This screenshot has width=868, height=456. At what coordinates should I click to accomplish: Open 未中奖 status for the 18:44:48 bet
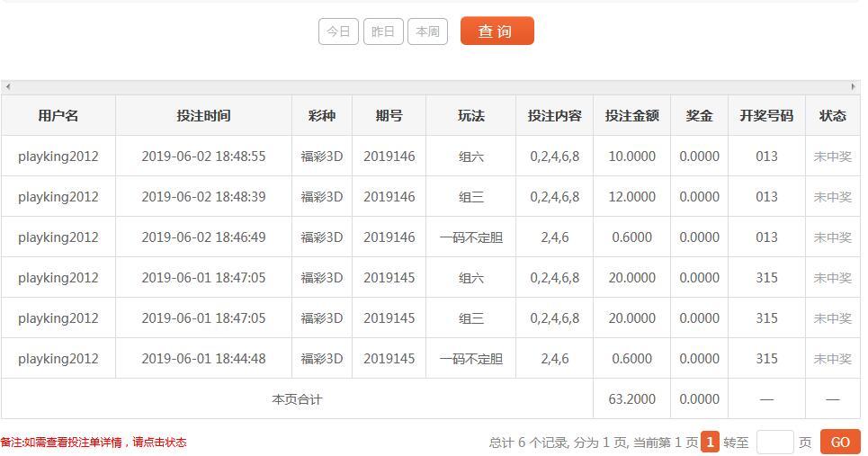point(832,359)
